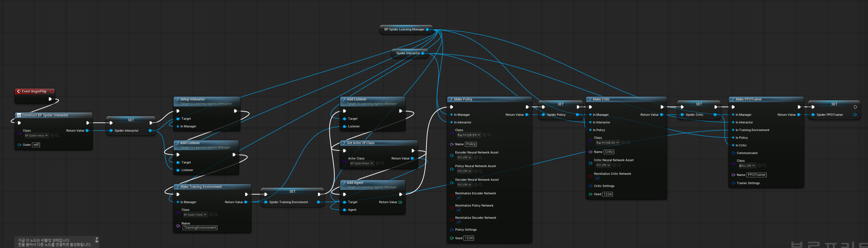The width and height of the screenshot is (868, 248).
Task: Click the use-selected arrow icon next to Actor Class
Action: click(377, 163)
